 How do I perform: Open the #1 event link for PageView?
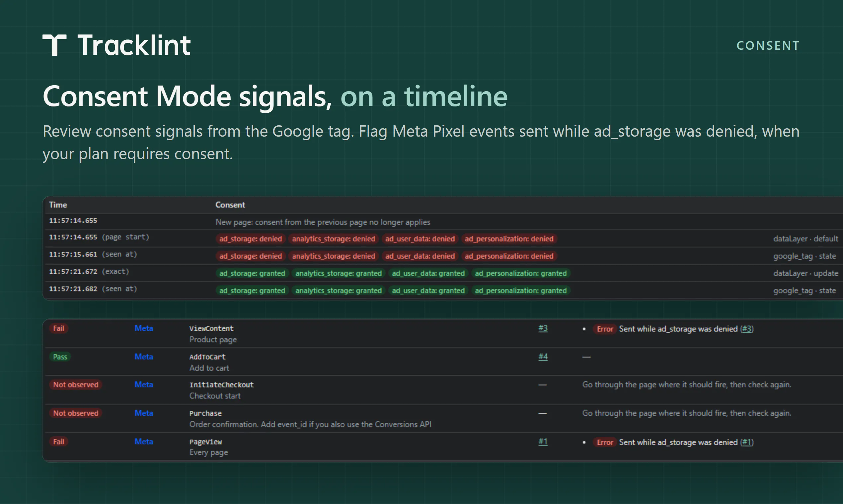543,442
